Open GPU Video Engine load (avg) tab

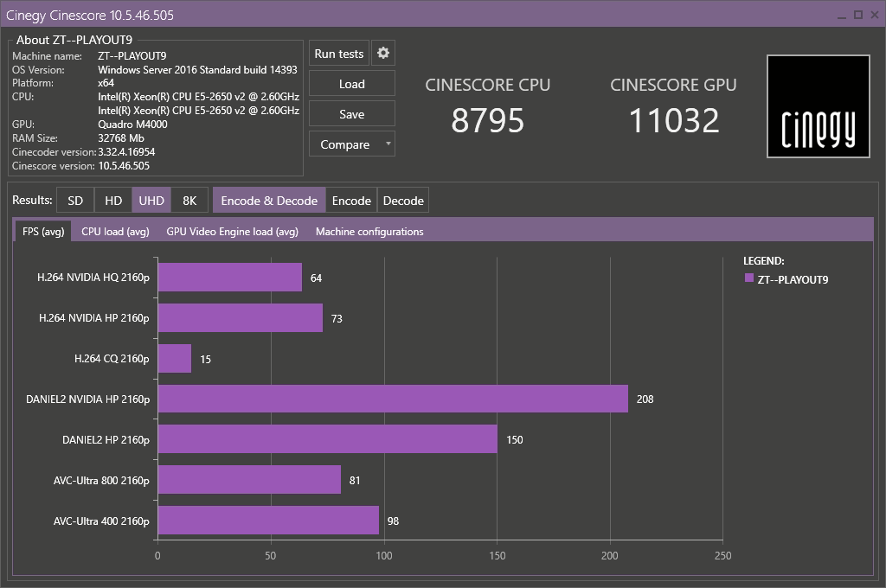232,231
